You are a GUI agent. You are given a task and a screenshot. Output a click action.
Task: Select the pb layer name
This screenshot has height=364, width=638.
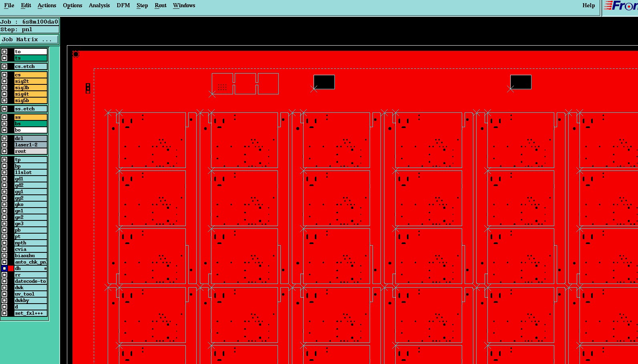[31, 230]
